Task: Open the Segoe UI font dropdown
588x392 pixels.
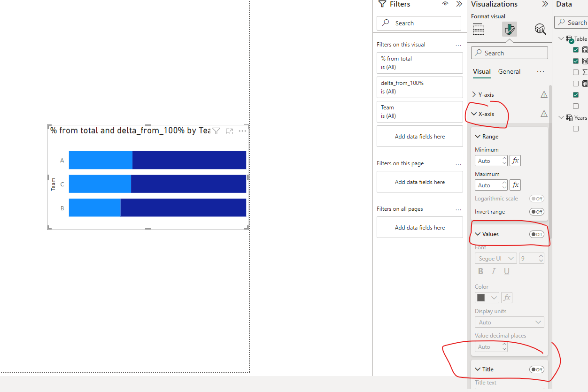Action: click(x=496, y=258)
